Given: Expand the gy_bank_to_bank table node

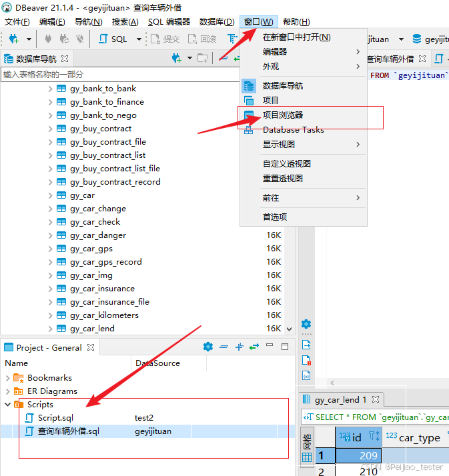Looking at the screenshot, I should [x=51, y=89].
